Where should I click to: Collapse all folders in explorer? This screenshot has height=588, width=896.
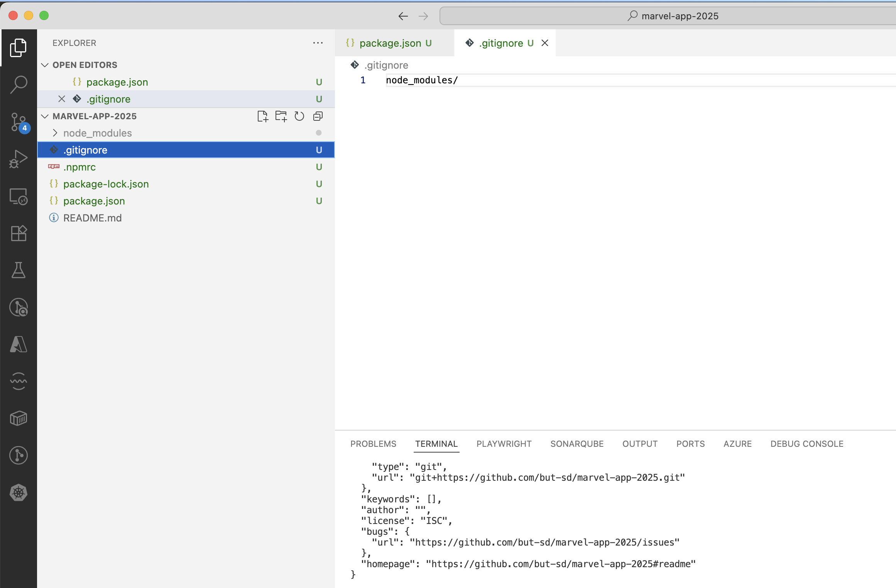(x=318, y=116)
